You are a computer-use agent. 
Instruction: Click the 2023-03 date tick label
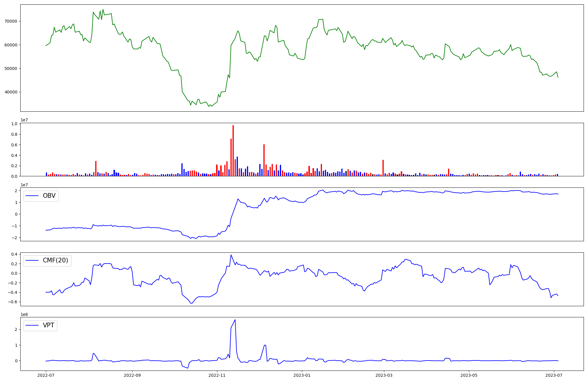(384, 375)
